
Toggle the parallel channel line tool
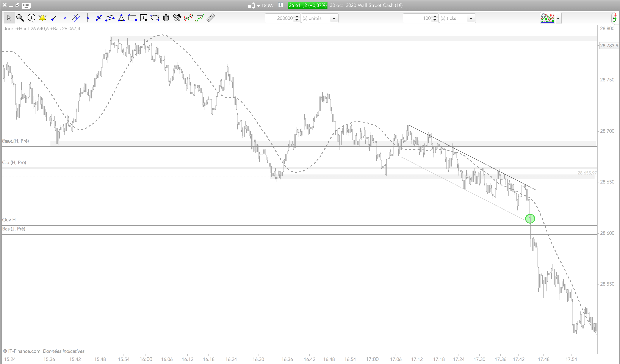point(110,18)
